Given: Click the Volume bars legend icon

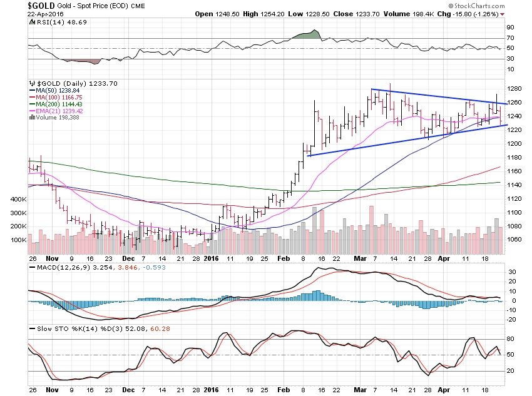Looking at the screenshot, I should [x=32, y=118].
